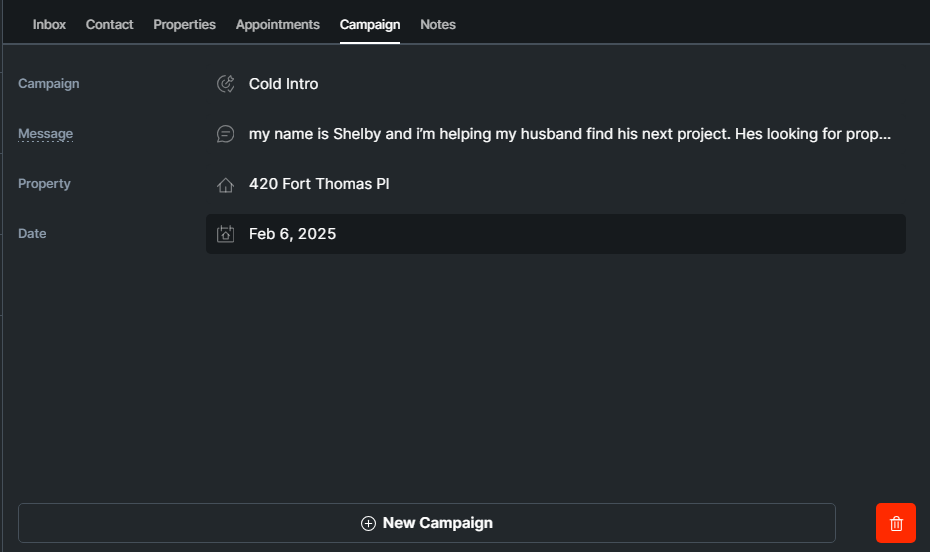
Task: Click the message bubble icon
Action: [226, 134]
